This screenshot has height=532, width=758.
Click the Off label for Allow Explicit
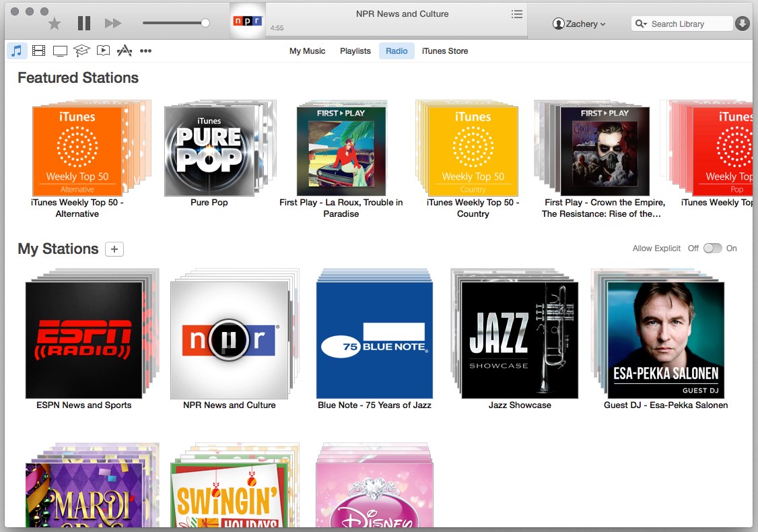coord(693,248)
